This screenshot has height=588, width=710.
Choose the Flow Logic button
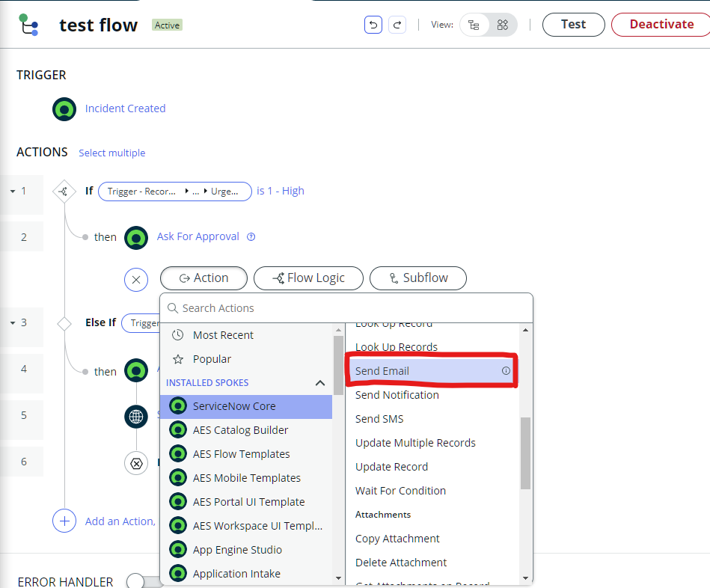308,278
